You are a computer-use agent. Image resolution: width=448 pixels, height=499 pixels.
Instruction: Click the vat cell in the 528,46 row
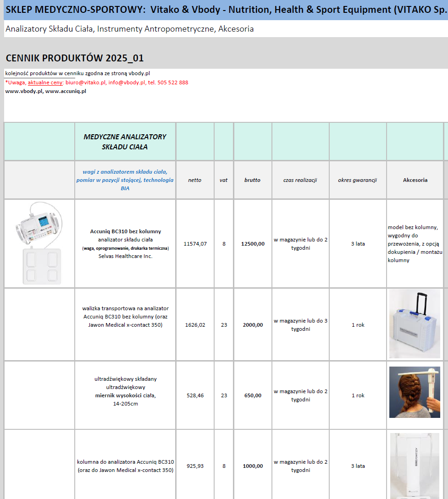point(224,395)
